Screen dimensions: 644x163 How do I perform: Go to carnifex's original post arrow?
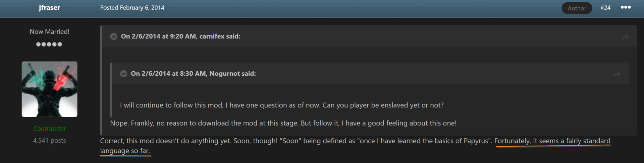pos(625,37)
